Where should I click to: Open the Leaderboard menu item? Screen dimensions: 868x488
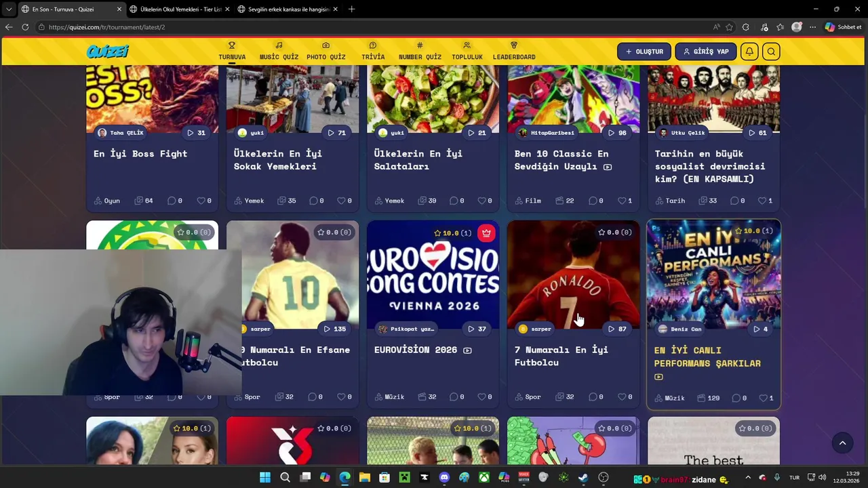514,52
